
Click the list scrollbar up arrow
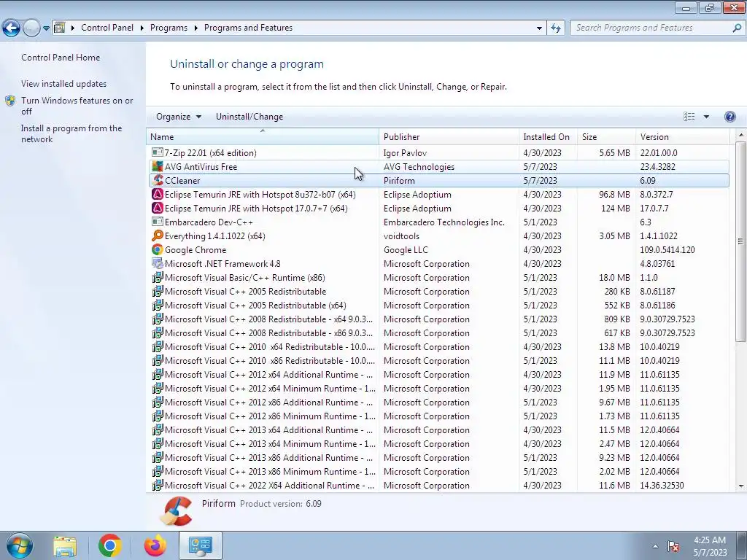tap(740, 135)
